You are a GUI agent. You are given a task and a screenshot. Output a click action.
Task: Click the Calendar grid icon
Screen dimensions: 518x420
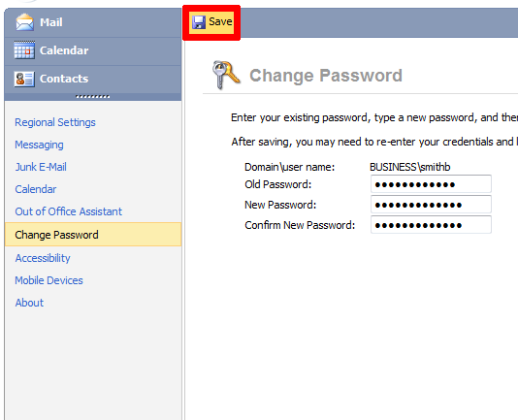click(x=24, y=49)
